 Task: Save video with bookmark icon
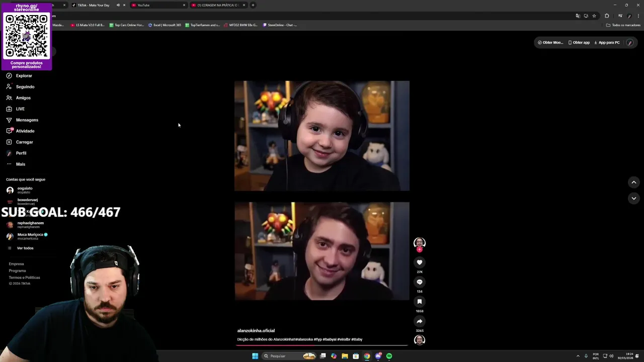420,302
